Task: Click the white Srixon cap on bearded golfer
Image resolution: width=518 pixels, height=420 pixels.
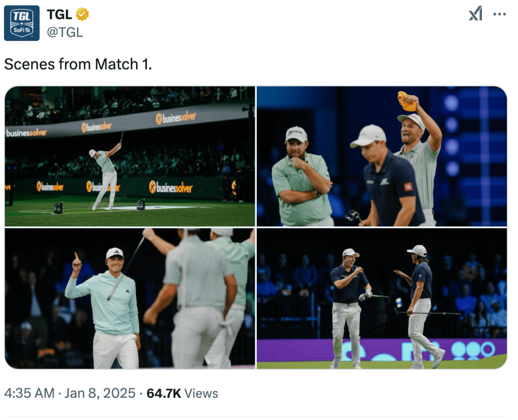Action: (x=296, y=134)
